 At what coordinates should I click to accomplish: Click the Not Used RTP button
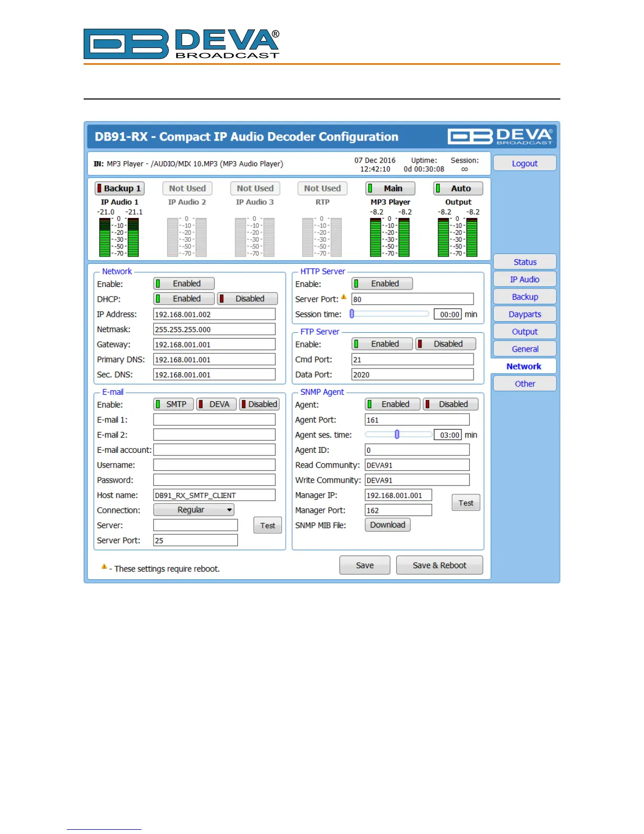[x=323, y=188]
